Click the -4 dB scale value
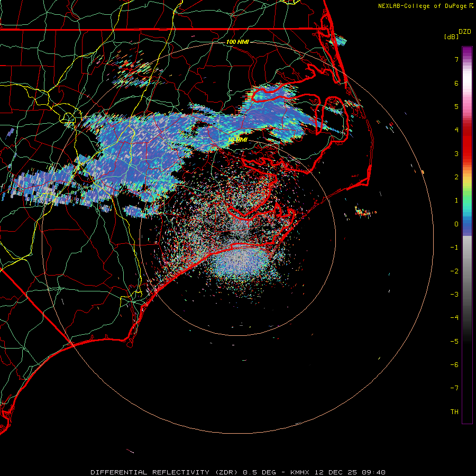The height and width of the screenshot is (476, 476). point(454,318)
